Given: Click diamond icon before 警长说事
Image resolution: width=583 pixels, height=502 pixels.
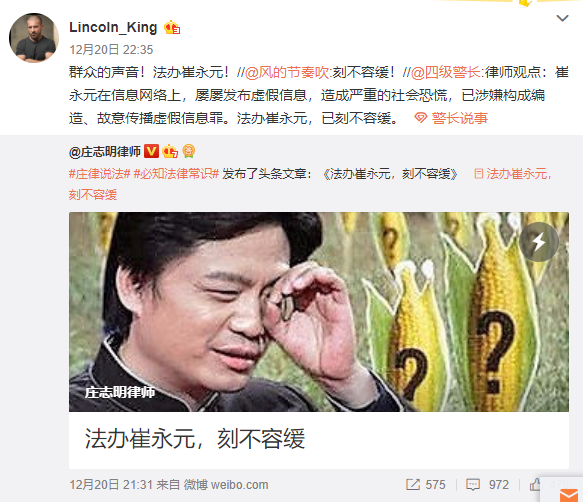Looking at the screenshot, I should point(421,118).
